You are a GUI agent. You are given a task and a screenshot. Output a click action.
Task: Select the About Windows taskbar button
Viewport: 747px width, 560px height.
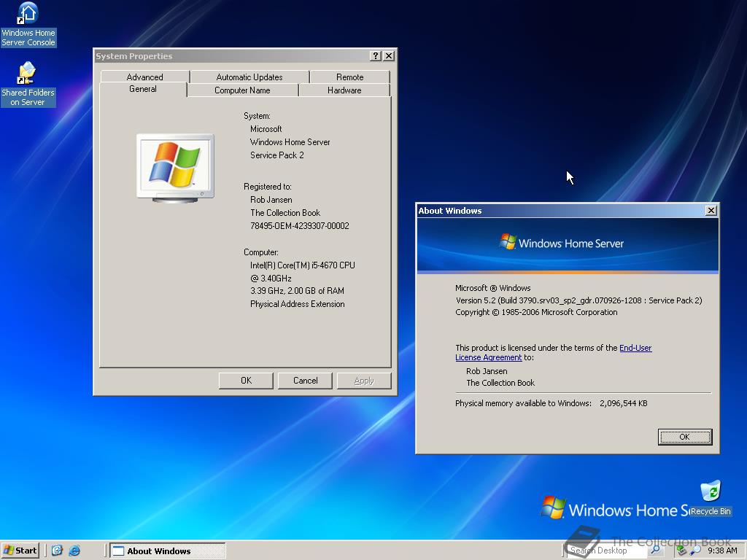168,551
